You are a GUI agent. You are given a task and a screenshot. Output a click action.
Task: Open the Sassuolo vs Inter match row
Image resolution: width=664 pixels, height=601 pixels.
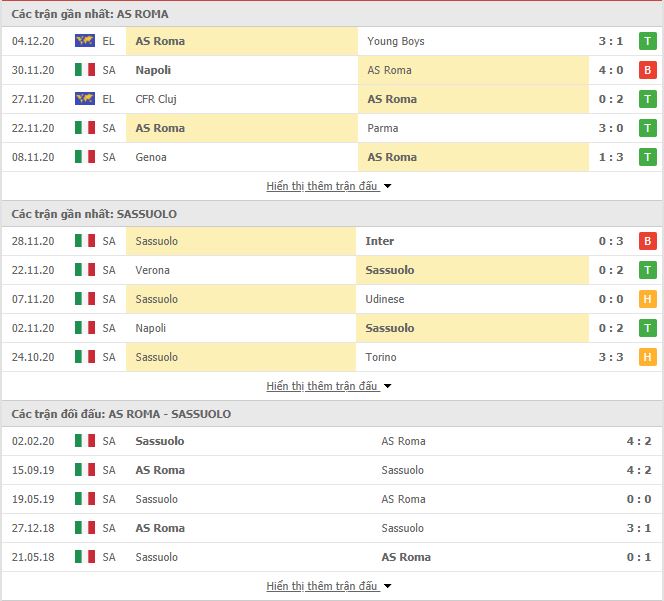click(332, 241)
